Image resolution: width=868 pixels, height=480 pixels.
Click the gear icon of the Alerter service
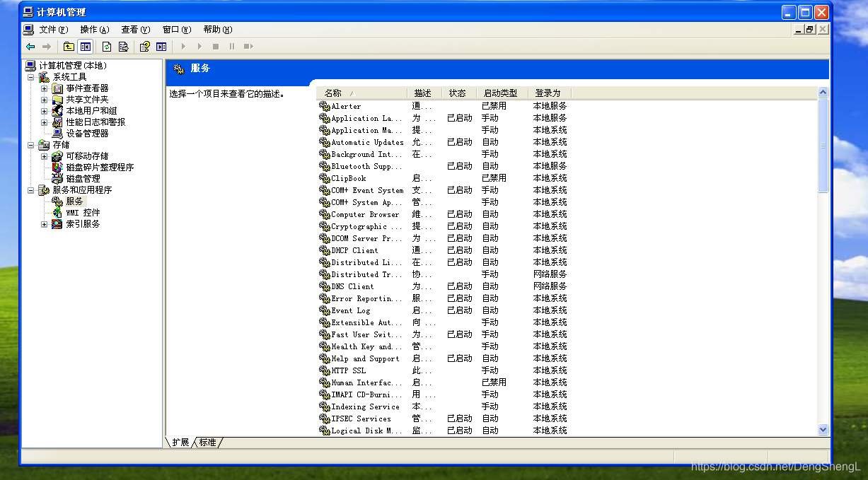tap(325, 106)
